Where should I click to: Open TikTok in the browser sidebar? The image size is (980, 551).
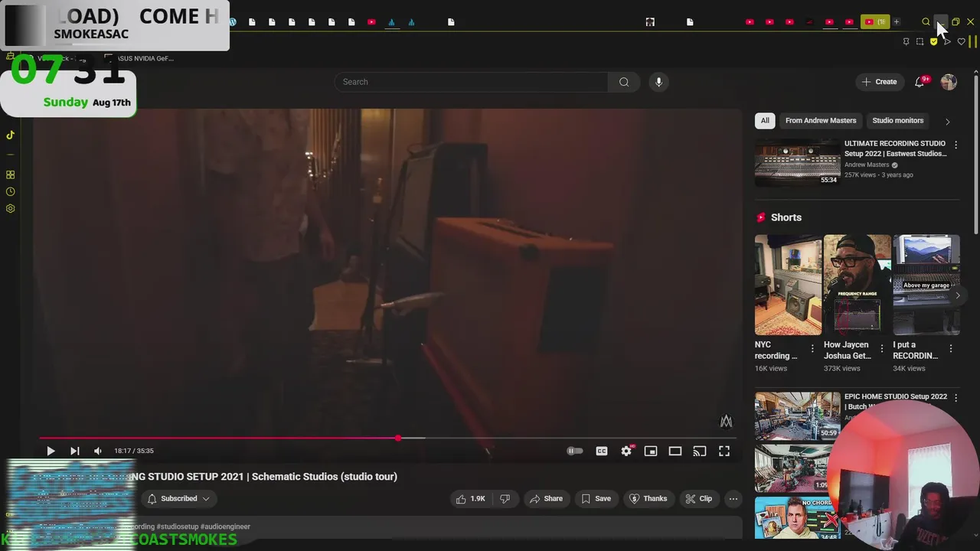(x=11, y=135)
